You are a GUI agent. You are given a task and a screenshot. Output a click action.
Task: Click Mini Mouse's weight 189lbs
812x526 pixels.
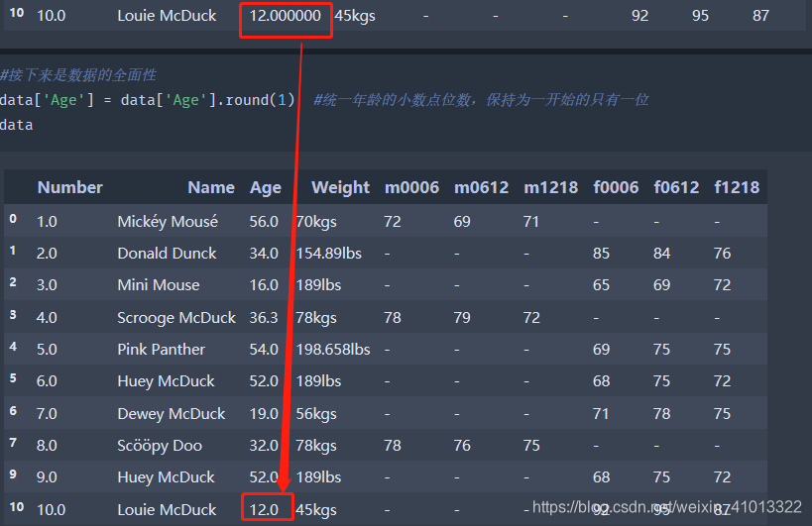[x=318, y=285]
